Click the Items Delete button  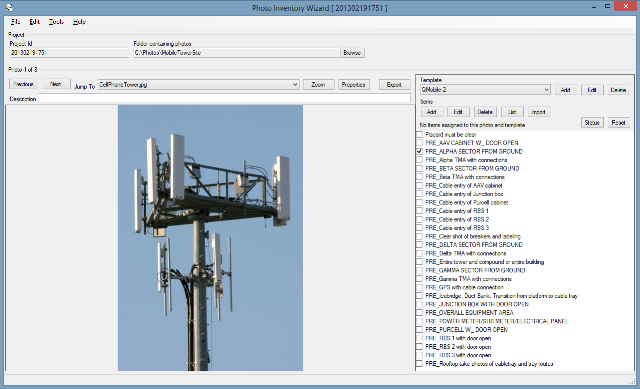coord(485,112)
